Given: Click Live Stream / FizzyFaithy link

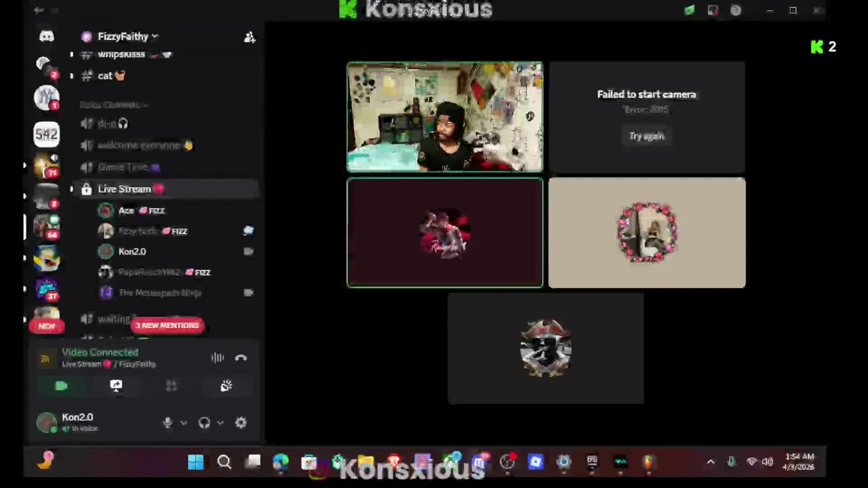Looking at the screenshot, I should pyautogui.click(x=108, y=364).
